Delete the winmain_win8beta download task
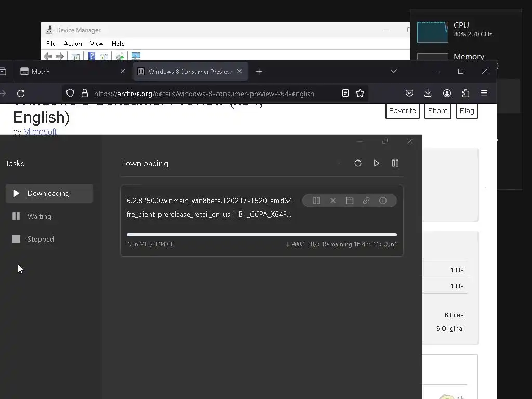 (x=333, y=201)
